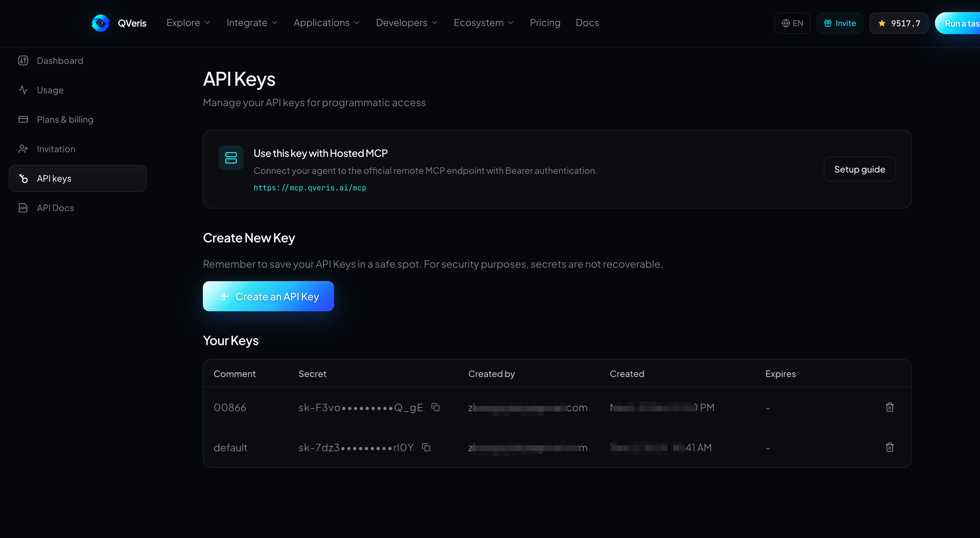Viewport: 980px width, 538px height.
Task: Expand the Explore dropdown menu
Action: tap(188, 23)
